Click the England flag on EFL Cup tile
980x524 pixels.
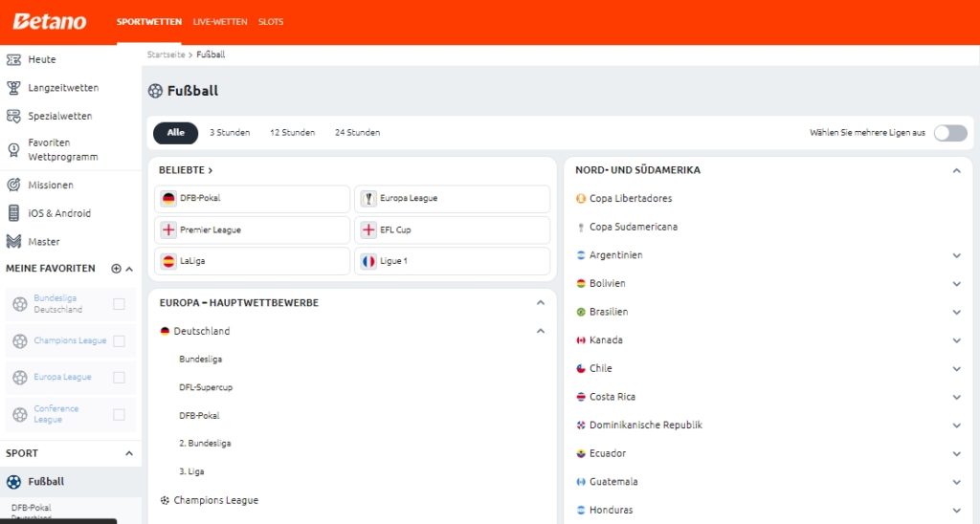pos(368,229)
